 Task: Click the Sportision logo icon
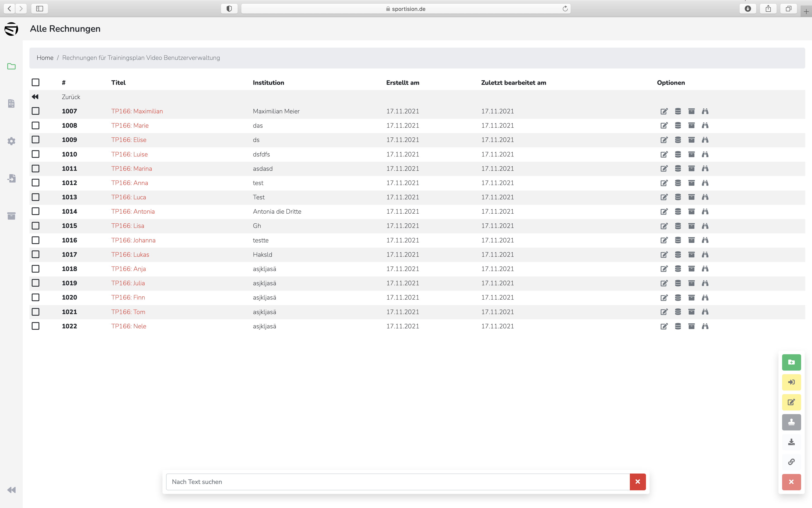coord(11,29)
